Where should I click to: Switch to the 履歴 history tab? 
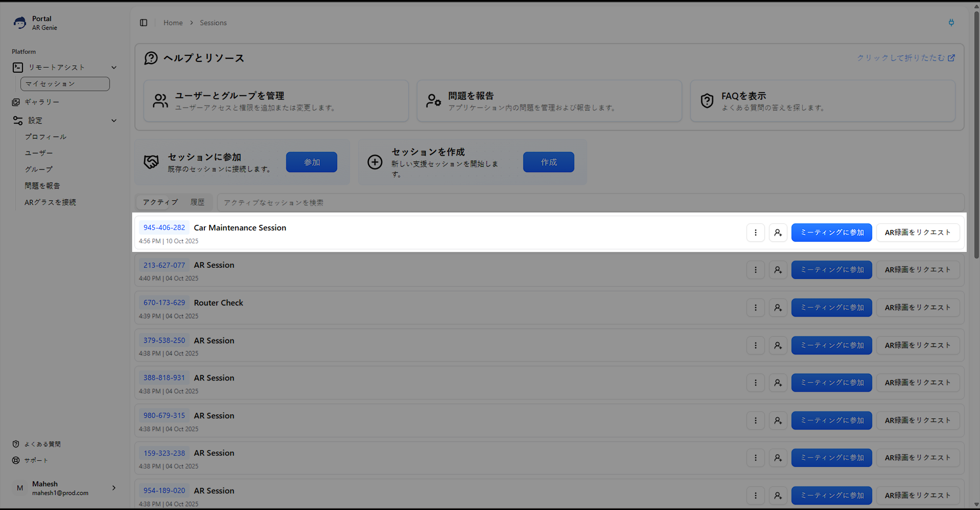pos(197,202)
